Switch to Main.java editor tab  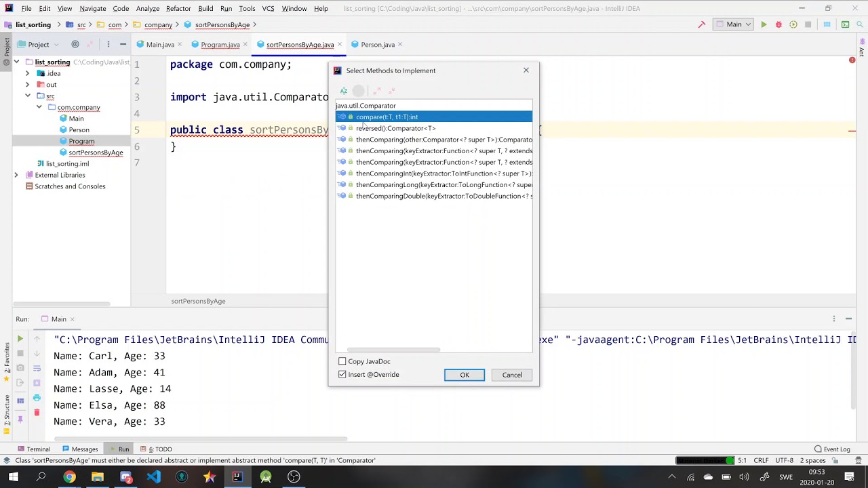pyautogui.click(x=160, y=44)
